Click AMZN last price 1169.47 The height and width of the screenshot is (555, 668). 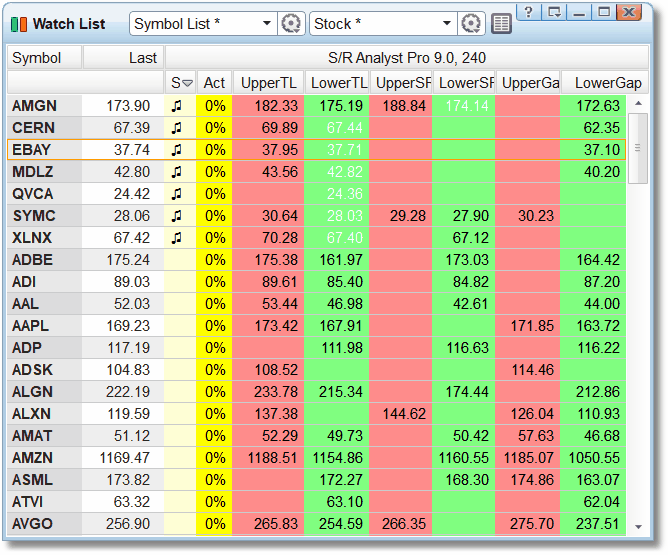pos(124,458)
